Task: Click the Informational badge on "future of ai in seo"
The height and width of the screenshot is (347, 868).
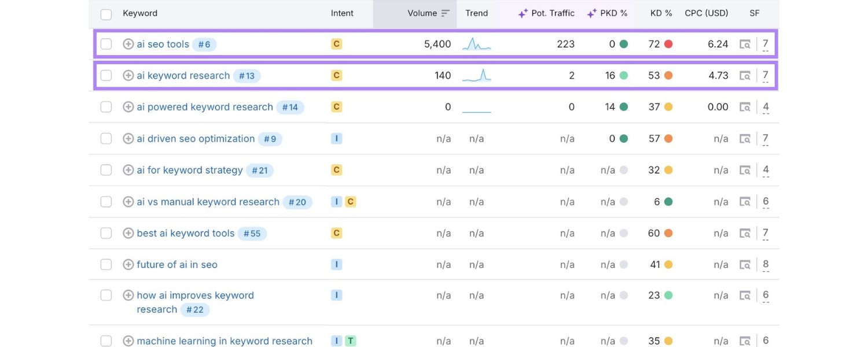Action: tap(336, 264)
